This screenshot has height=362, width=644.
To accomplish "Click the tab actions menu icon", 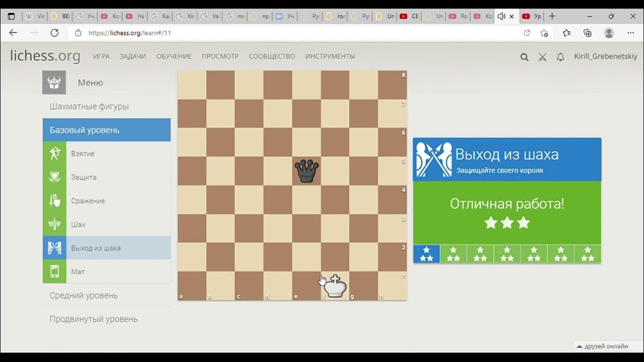I will coord(11,16).
